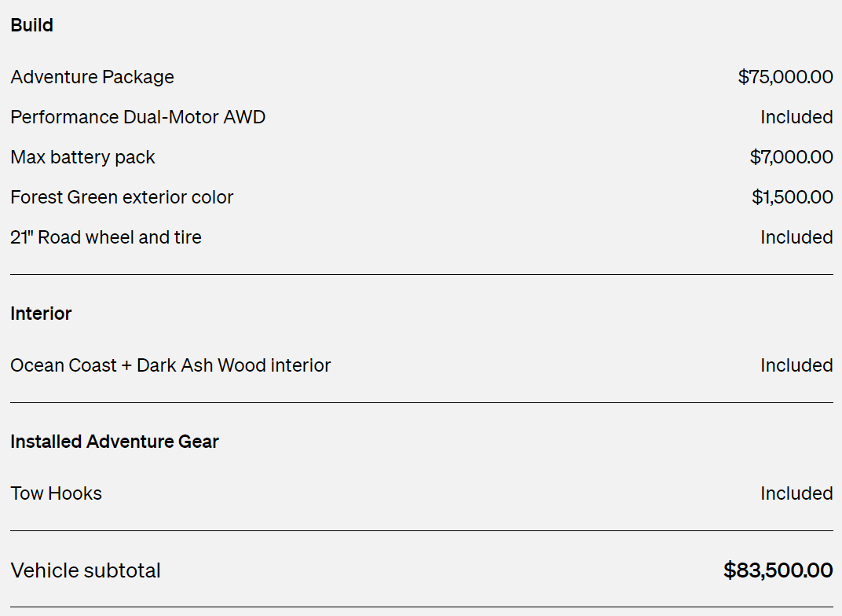
Task: Select the Tow Hooks item
Action: pos(57,493)
